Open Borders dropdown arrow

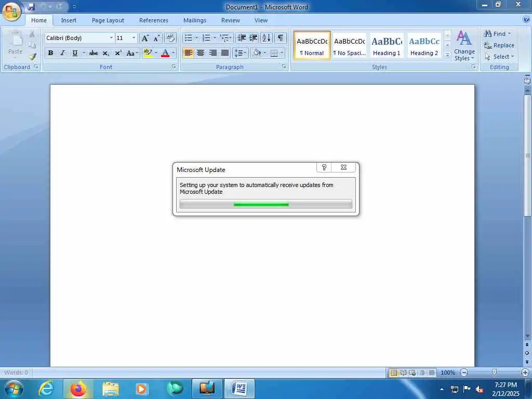282,53
